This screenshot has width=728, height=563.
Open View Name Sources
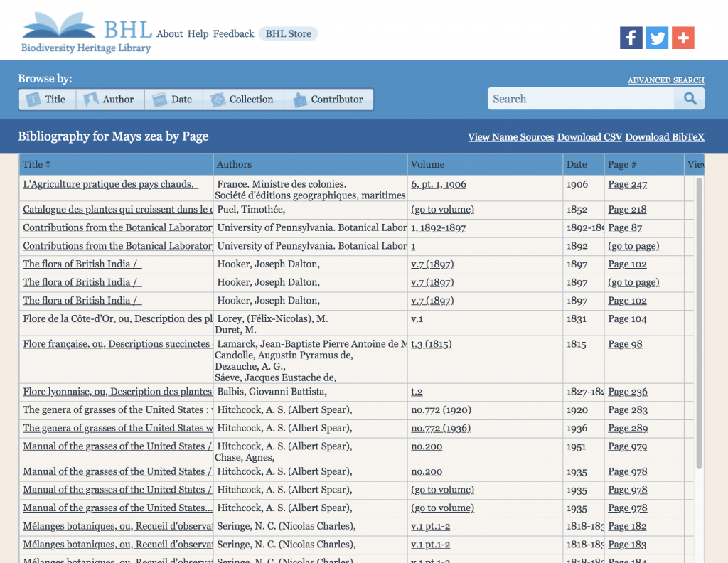pyautogui.click(x=510, y=136)
